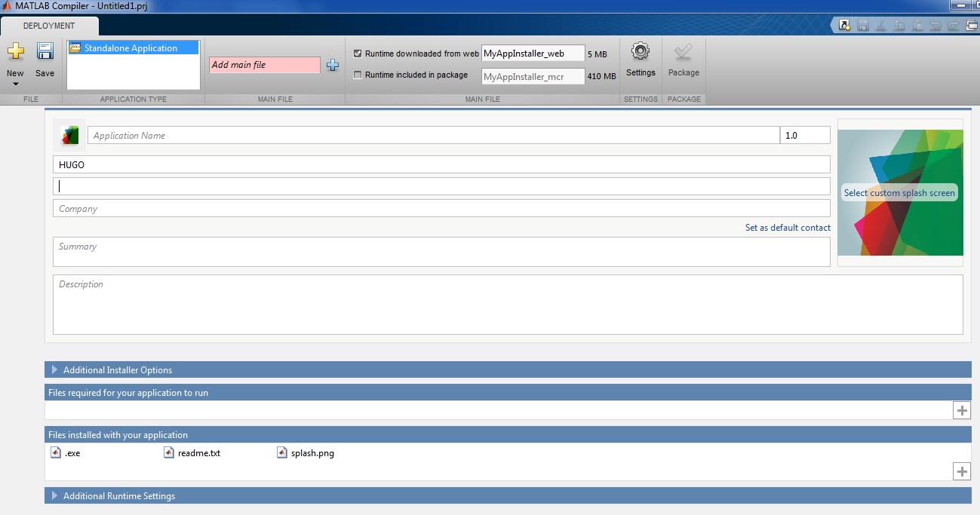The image size is (980, 515).
Task: Click the Save floppy disk icon
Action: [x=45, y=51]
